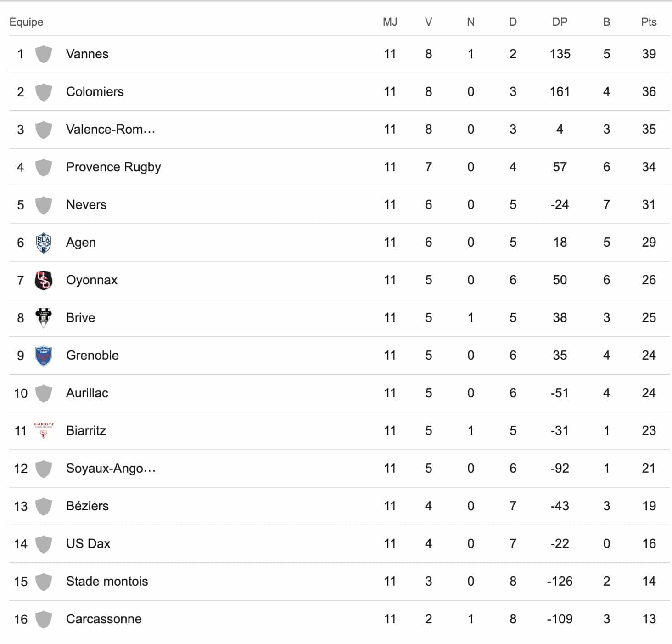Click the Nevers placeholder shield icon

coord(44,205)
